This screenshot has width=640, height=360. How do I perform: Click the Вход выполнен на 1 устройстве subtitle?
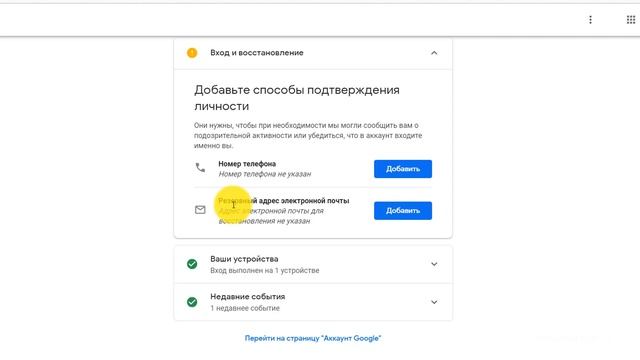pyautogui.click(x=264, y=270)
